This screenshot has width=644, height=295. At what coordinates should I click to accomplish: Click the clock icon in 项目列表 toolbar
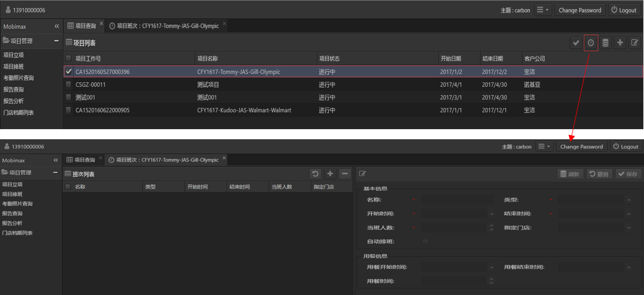(591, 43)
